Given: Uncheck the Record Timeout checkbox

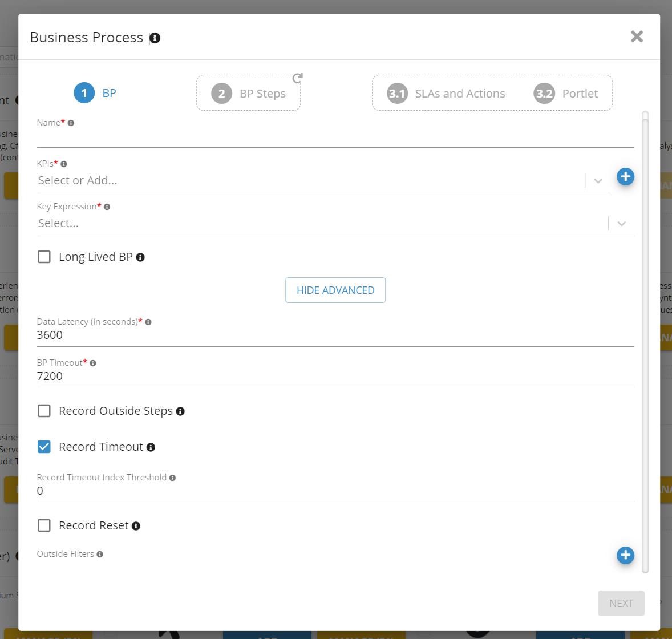Looking at the screenshot, I should click(x=44, y=447).
